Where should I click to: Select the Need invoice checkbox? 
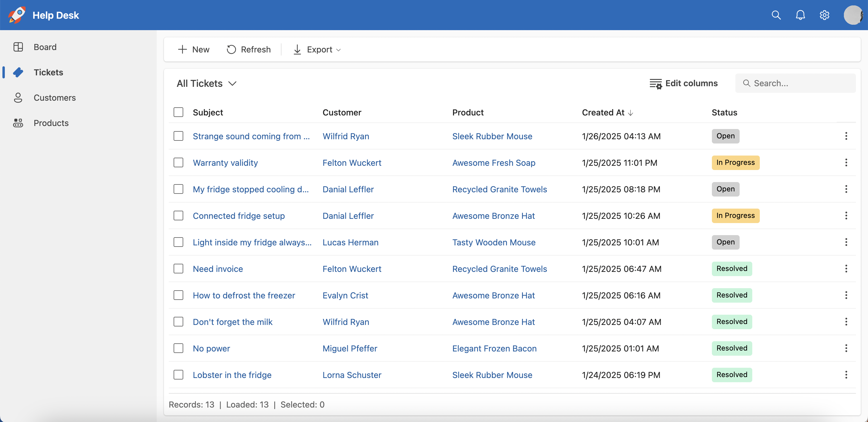pyautogui.click(x=178, y=269)
